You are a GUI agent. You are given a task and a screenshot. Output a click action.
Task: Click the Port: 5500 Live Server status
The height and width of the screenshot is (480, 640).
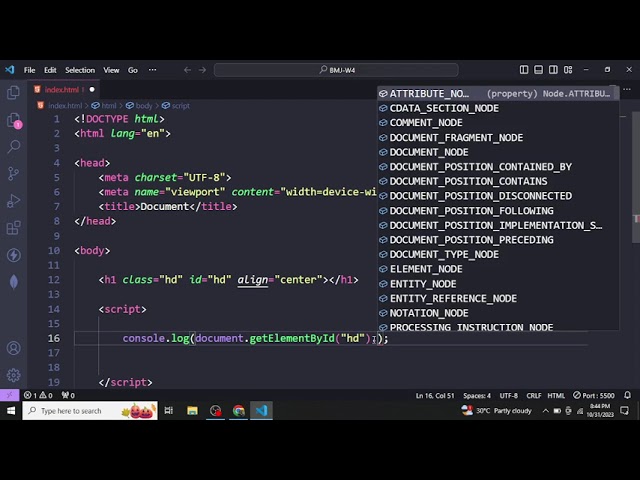593,395
